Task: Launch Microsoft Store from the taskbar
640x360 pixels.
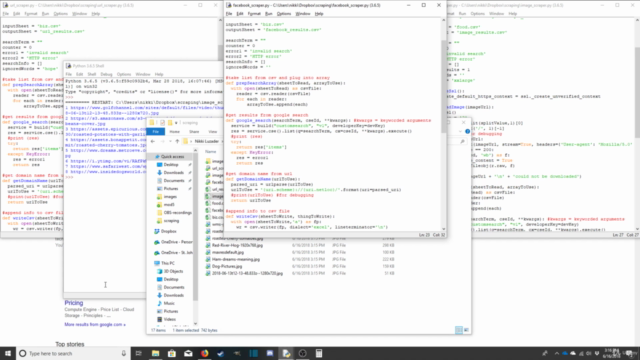Action: tap(171, 353)
